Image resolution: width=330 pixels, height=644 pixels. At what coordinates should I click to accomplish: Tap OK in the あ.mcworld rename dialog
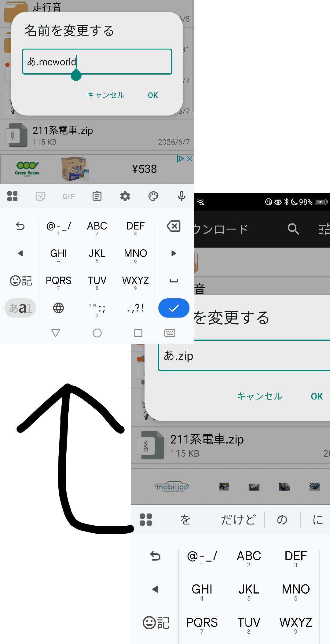153,95
